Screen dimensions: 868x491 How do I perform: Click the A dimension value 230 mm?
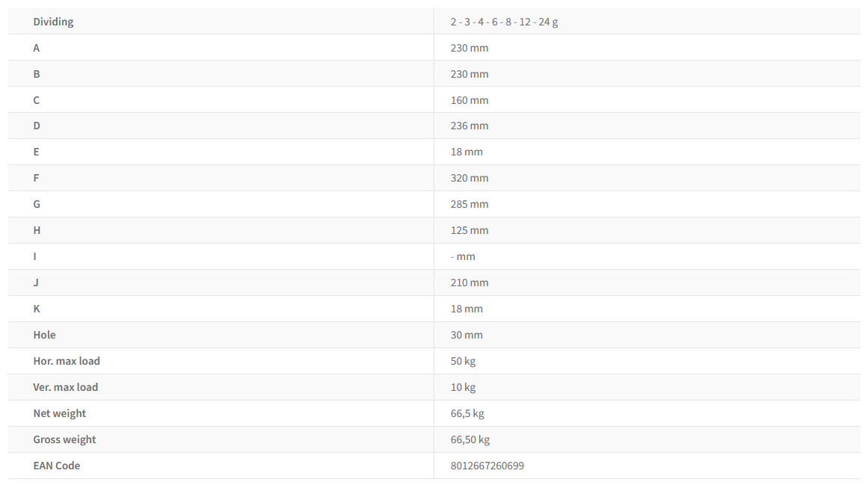point(470,48)
